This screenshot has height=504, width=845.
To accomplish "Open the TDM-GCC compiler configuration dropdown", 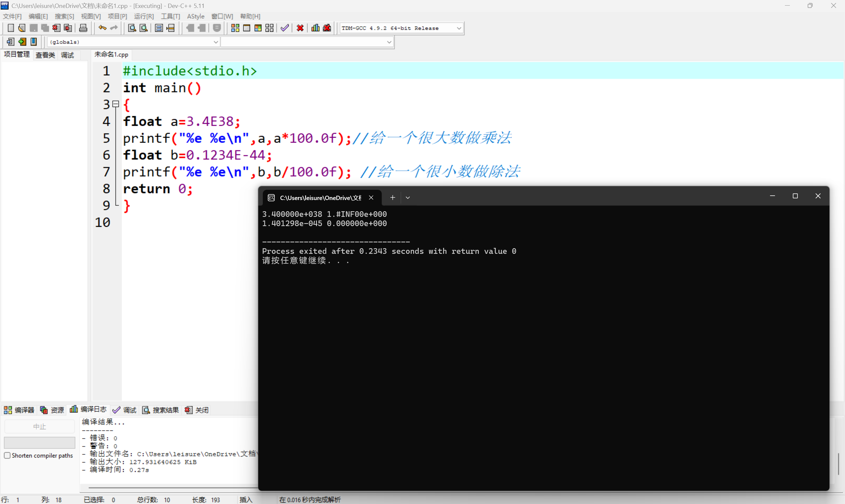I will coord(459,28).
